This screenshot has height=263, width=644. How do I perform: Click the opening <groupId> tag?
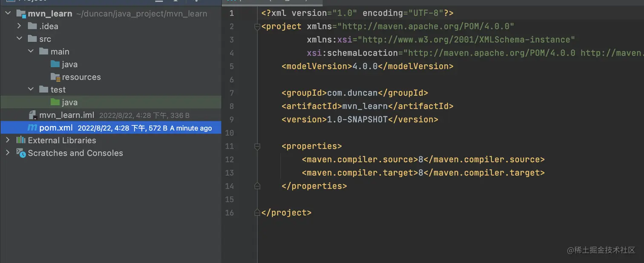[304, 93]
